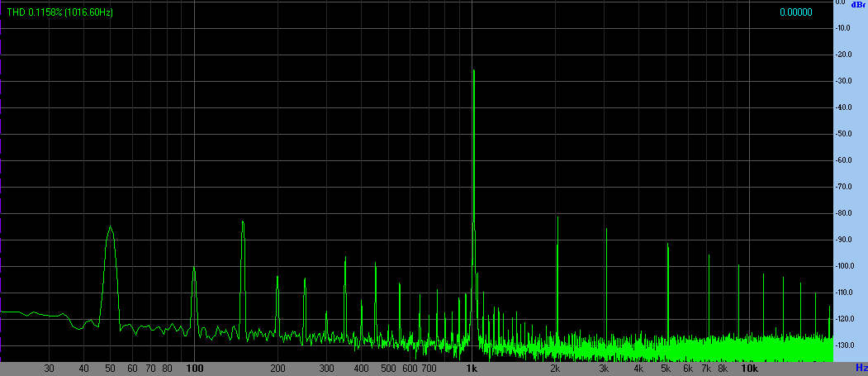This screenshot has width=868, height=376.
Task: Click the 150 Hz harmonic peak
Action: [x=243, y=221]
